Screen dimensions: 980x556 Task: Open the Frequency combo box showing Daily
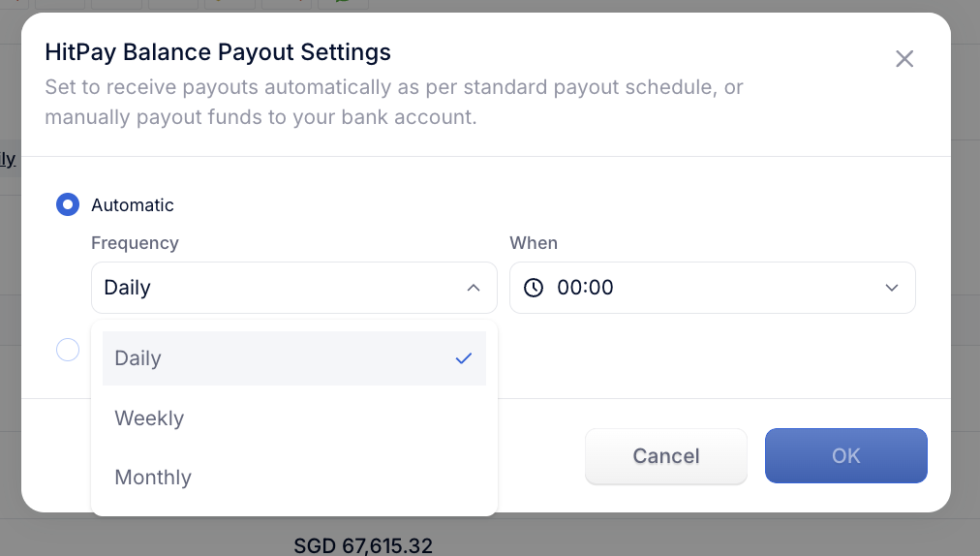pyautogui.click(x=293, y=288)
